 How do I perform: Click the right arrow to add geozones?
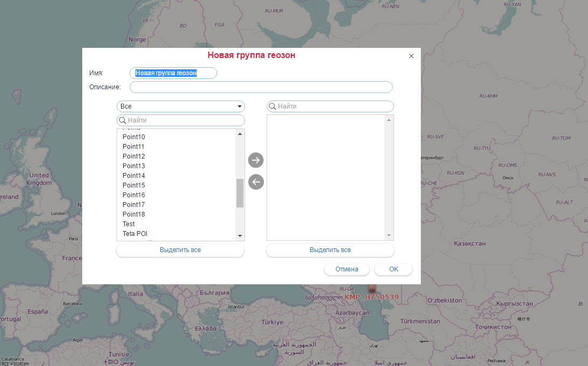click(x=256, y=160)
